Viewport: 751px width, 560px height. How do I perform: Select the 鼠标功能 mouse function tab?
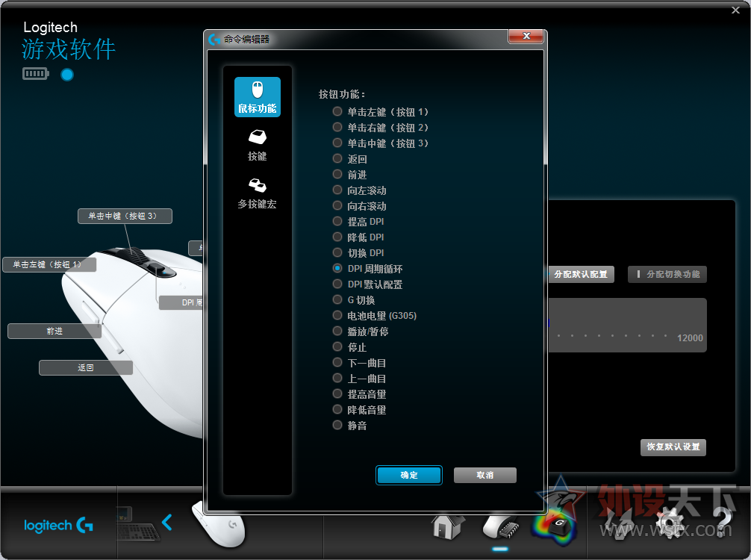[x=258, y=97]
